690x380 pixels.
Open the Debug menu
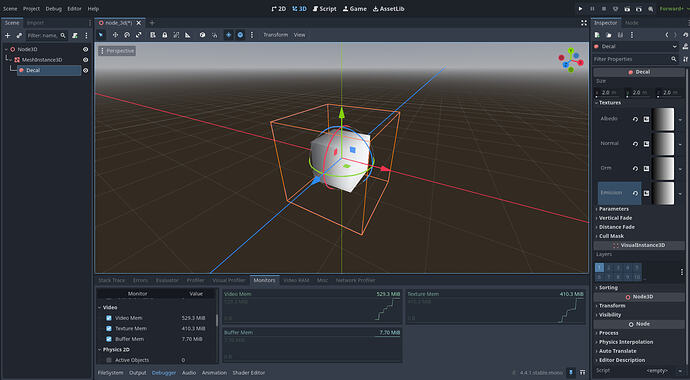(54, 9)
